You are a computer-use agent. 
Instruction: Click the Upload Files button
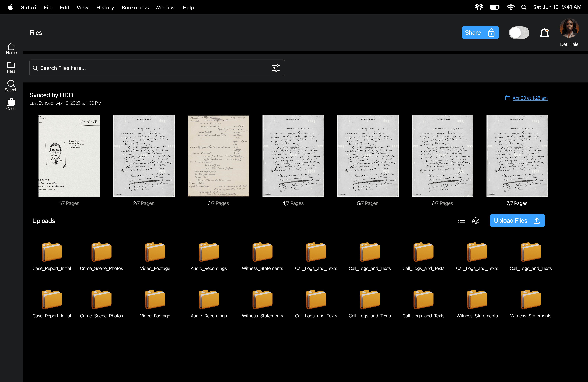click(x=517, y=221)
